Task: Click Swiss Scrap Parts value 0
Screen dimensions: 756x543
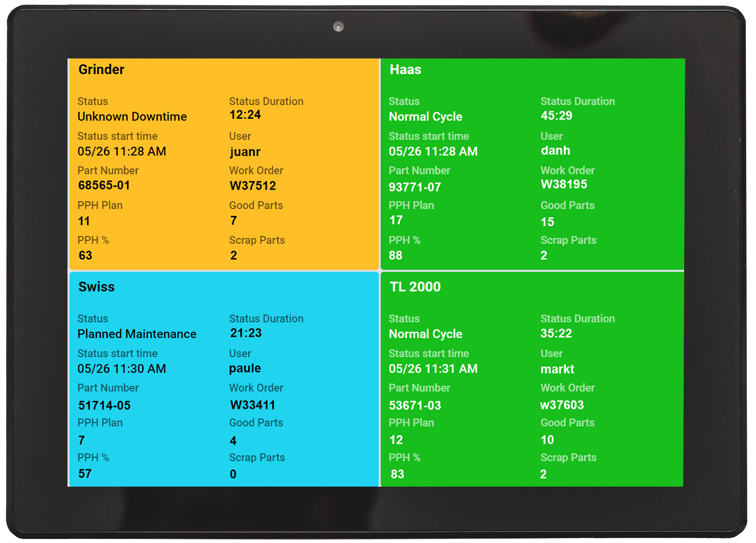Action: pos(233,474)
